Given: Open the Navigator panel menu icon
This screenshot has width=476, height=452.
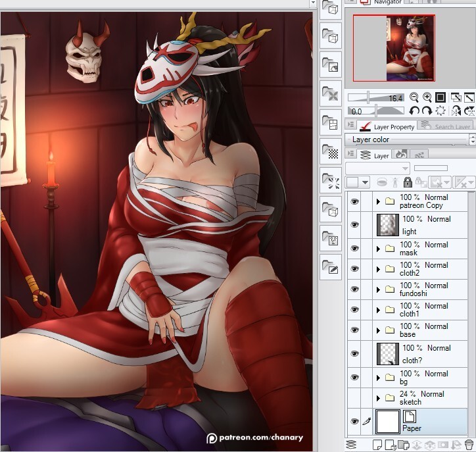Looking at the screenshot, I should point(350,1).
